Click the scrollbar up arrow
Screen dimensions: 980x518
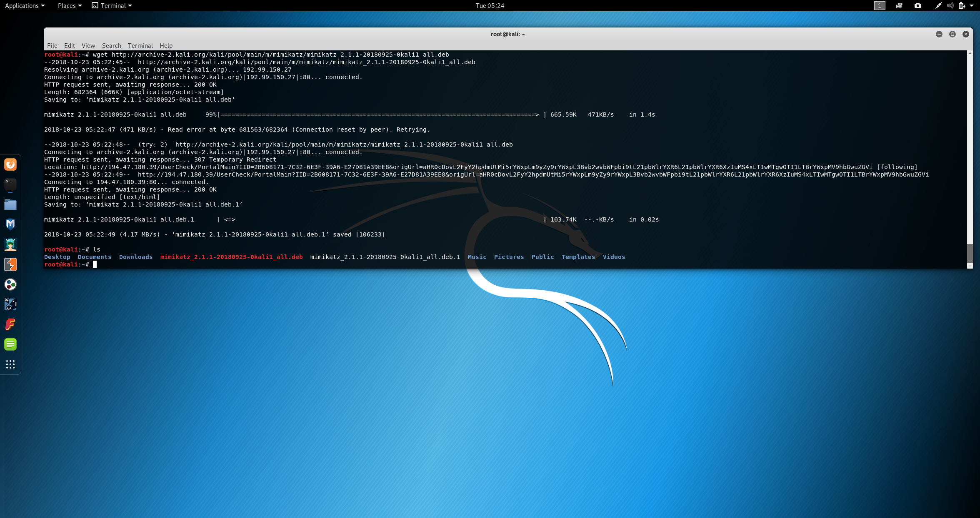pyautogui.click(x=970, y=53)
